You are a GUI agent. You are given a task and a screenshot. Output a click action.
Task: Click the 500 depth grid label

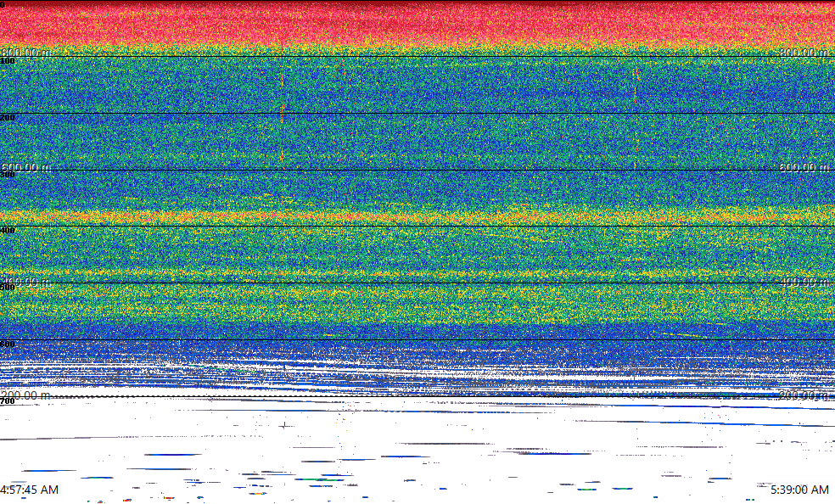[8, 288]
